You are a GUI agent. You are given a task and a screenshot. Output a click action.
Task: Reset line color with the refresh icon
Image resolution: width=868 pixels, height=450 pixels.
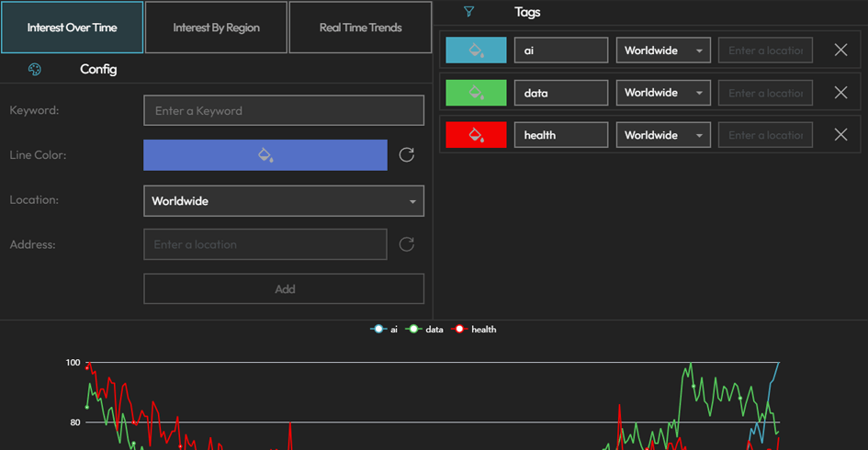pos(407,155)
